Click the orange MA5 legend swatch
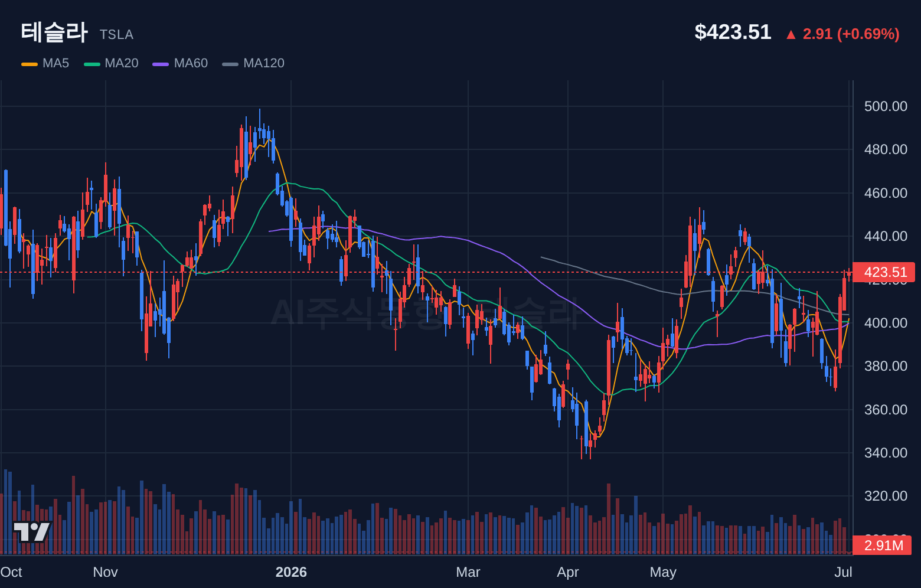 point(30,64)
